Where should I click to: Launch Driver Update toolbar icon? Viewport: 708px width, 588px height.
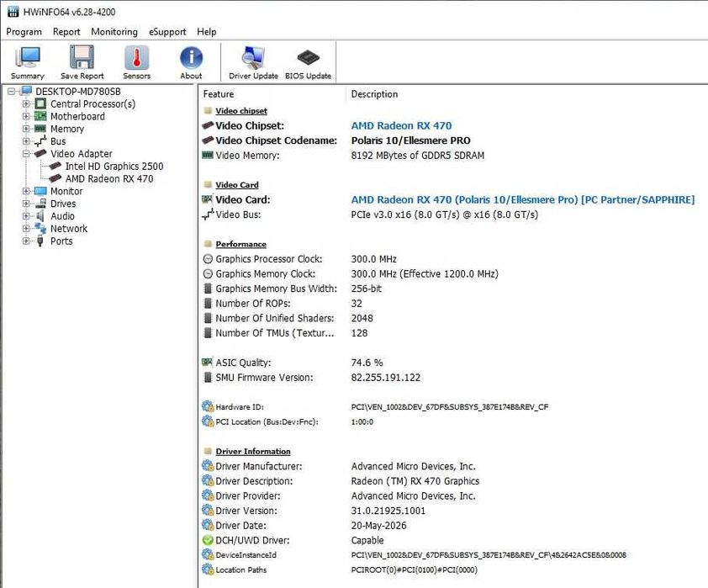[253, 63]
